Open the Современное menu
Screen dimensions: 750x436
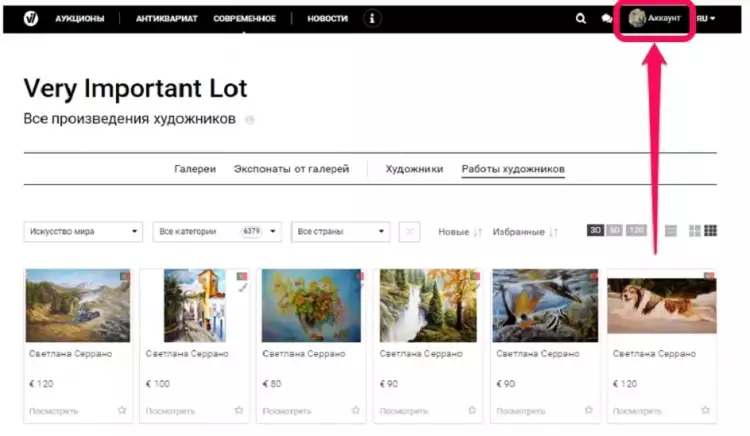244,19
